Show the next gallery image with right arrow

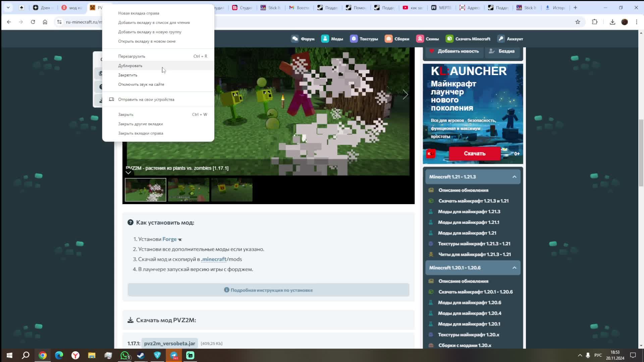405,95
